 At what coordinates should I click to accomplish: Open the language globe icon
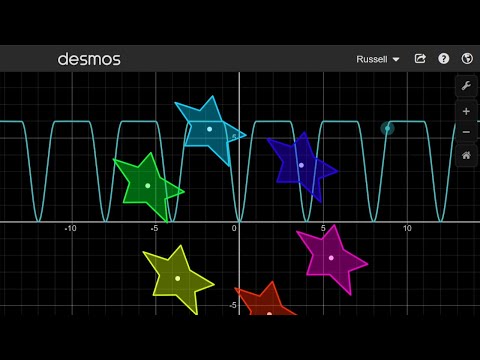click(467, 59)
